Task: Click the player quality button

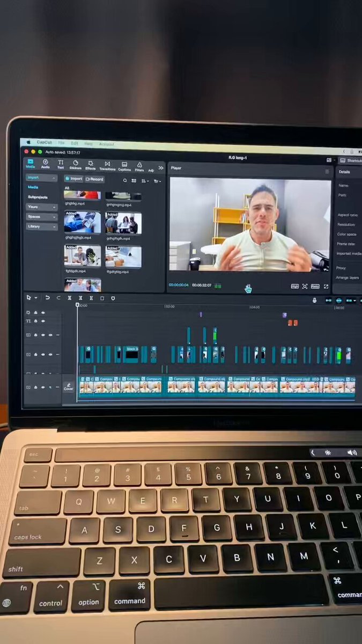Action: (294, 286)
